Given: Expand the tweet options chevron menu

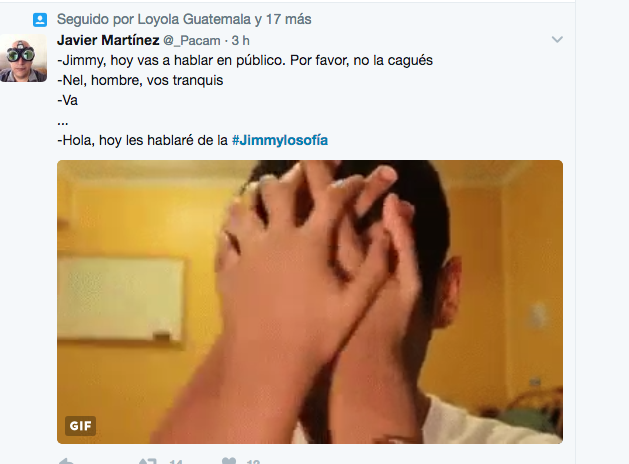Looking at the screenshot, I should tap(557, 39).
